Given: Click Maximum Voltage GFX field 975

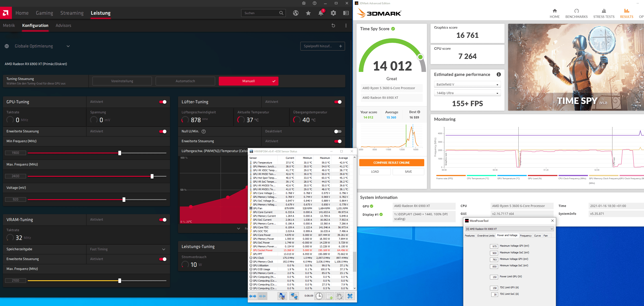Looking at the screenshot, I should pos(494,246).
